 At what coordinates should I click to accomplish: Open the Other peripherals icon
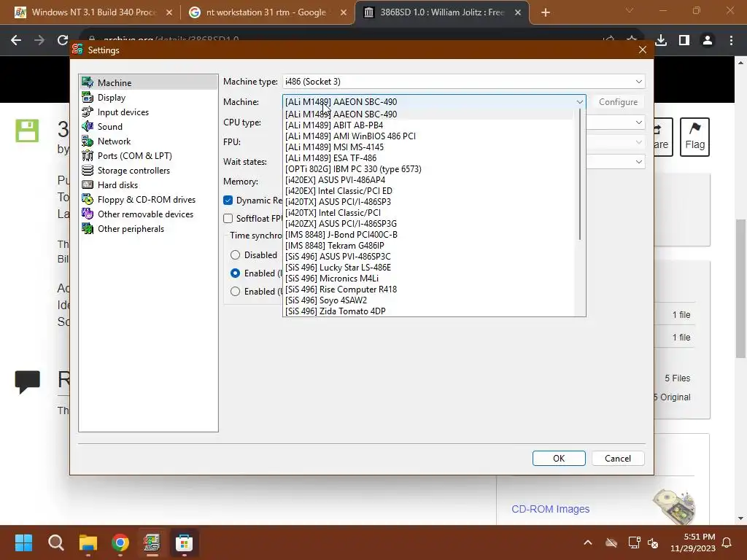point(88,228)
